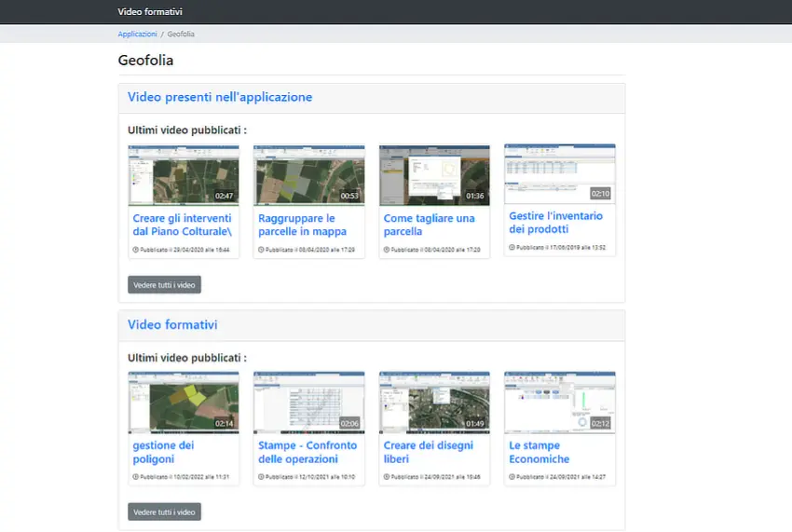Open thumbnail of 'Come tagliare una parcella'
Screen dimensions: 792x532
click(x=434, y=175)
